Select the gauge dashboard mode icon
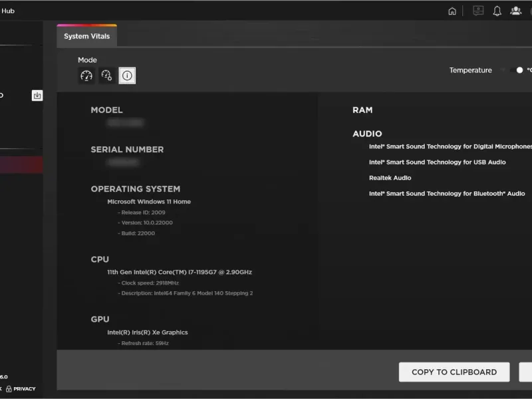This screenshot has height=399, width=532. coord(86,76)
